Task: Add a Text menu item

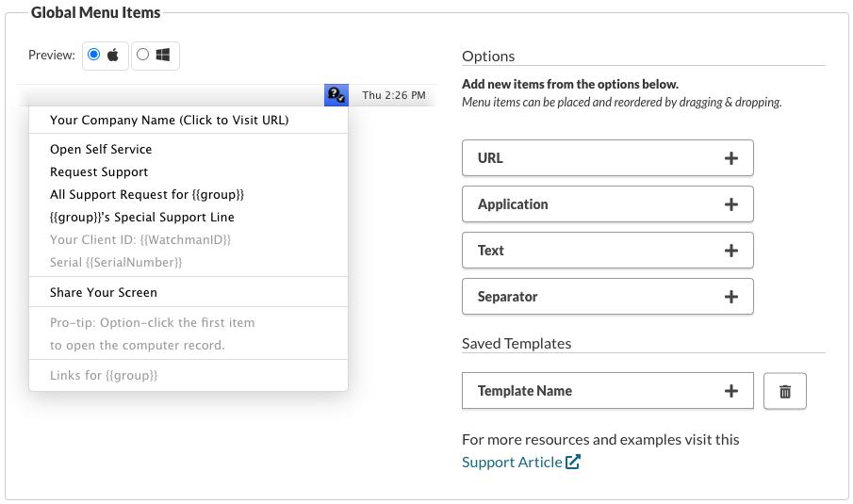Action: (x=608, y=251)
